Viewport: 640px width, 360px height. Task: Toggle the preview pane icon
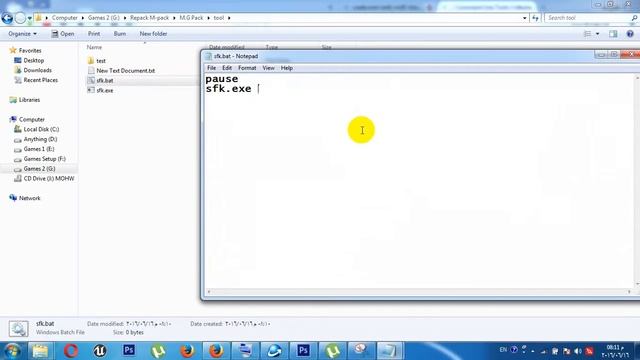click(613, 34)
